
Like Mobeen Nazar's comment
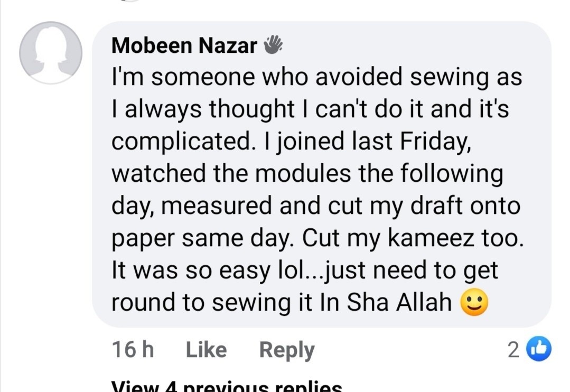[x=206, y=350]
